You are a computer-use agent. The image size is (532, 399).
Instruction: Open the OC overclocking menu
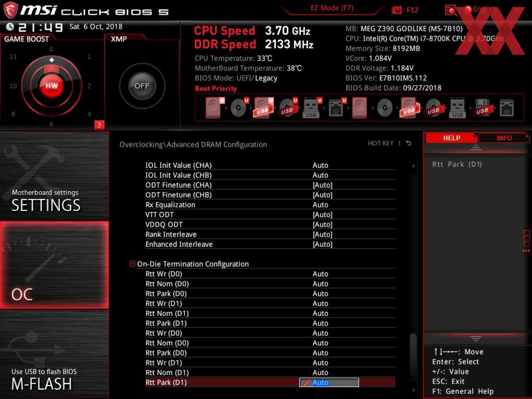54,265
